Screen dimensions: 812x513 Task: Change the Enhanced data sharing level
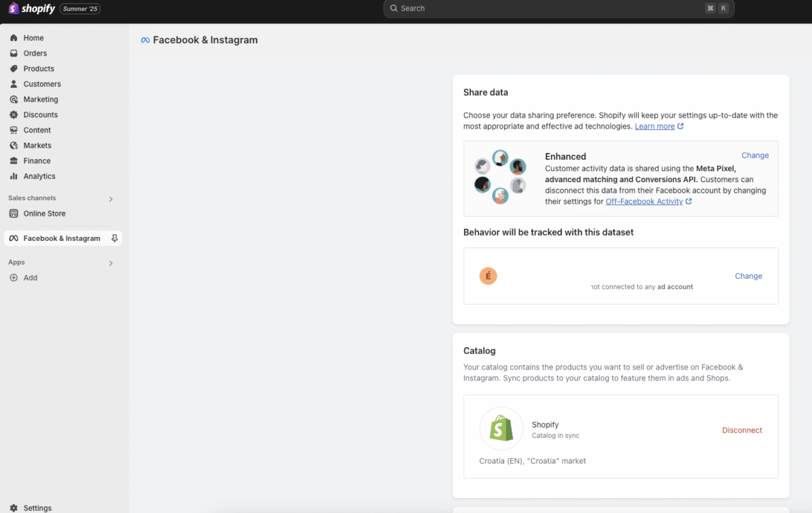click(754, 156)
